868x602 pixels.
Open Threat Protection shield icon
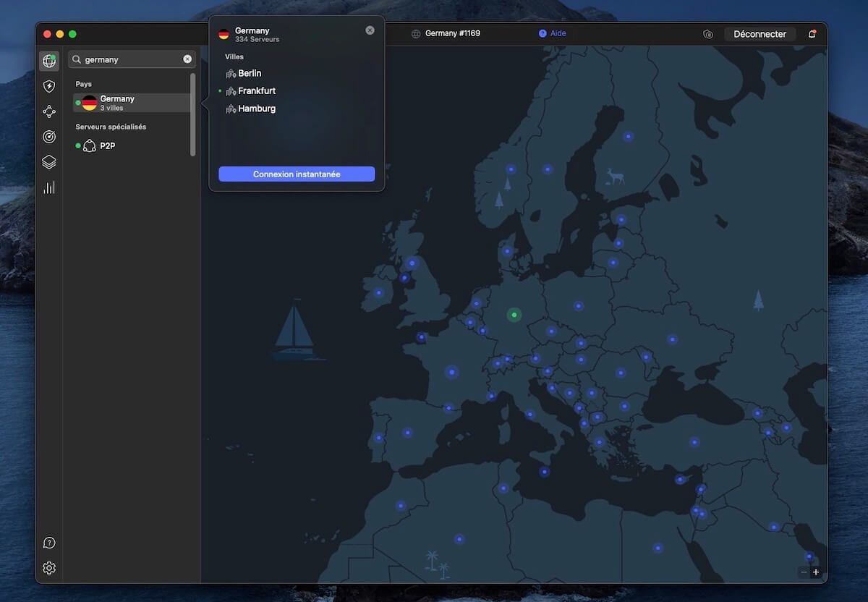[49, 87]
